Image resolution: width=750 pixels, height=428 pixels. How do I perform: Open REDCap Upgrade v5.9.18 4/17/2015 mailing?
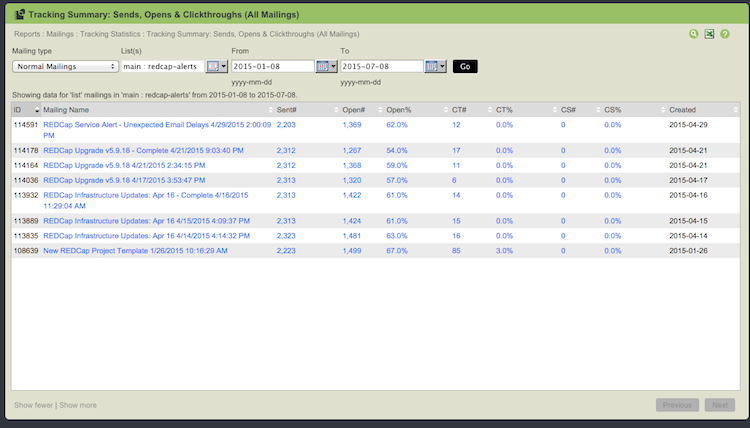pos(124,180)
